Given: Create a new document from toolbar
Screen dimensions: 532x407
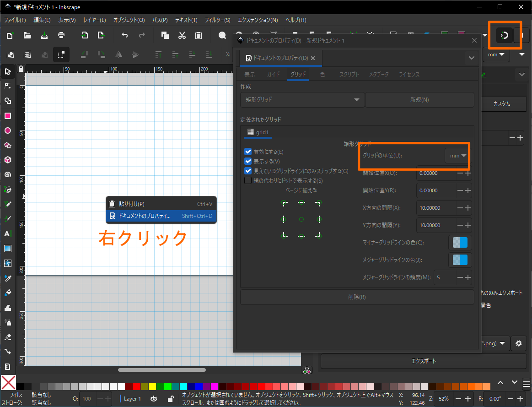Looking at the screenshot, I should click(x=10, y=35).
